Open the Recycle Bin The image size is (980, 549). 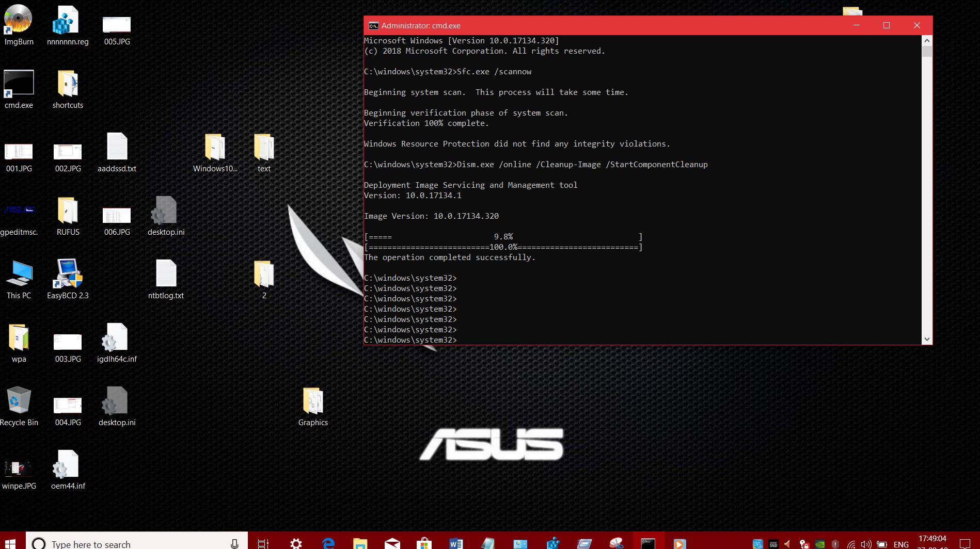(x=19, y=406)
